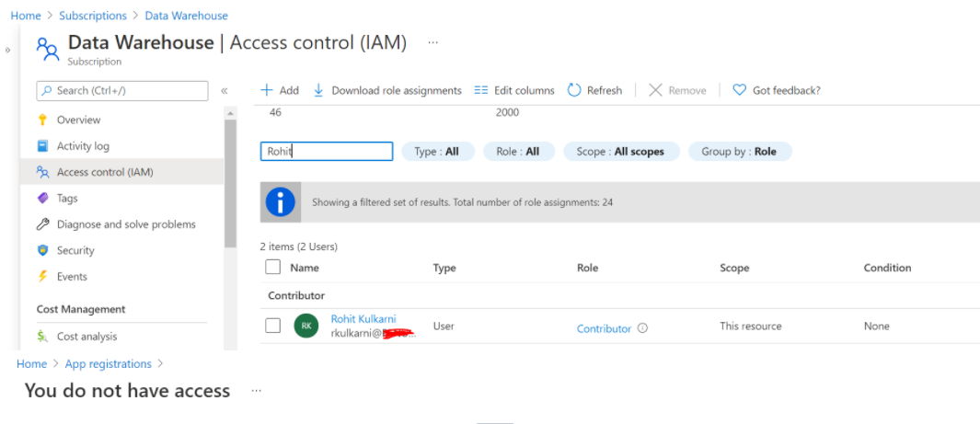Click the Events lightning icon

coord(42,276)
